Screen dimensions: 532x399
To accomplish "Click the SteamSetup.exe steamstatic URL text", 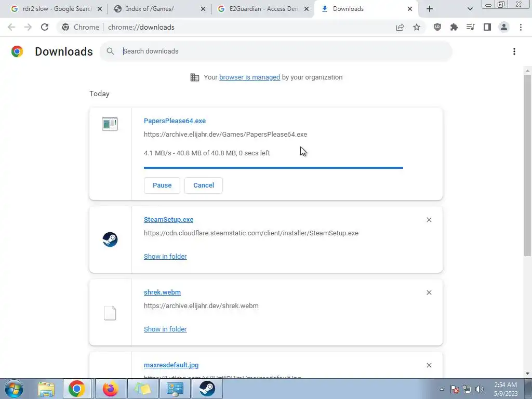I will tap(251, 233).
